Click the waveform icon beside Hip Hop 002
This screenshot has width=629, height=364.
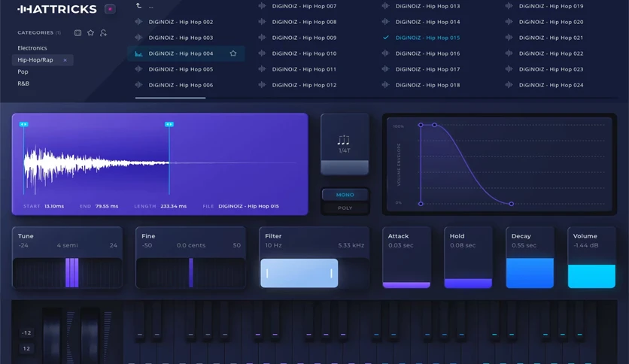point(138,22)
